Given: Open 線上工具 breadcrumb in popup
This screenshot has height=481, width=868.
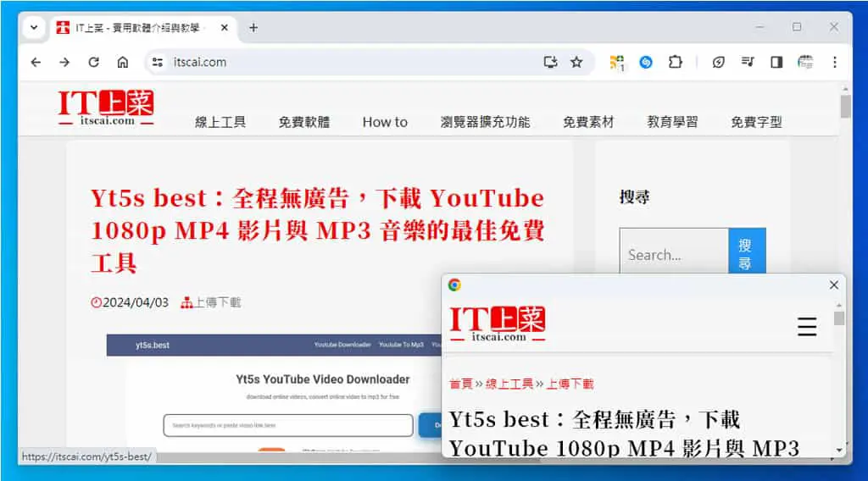Looking at the screenshot, I should [509, 384].
